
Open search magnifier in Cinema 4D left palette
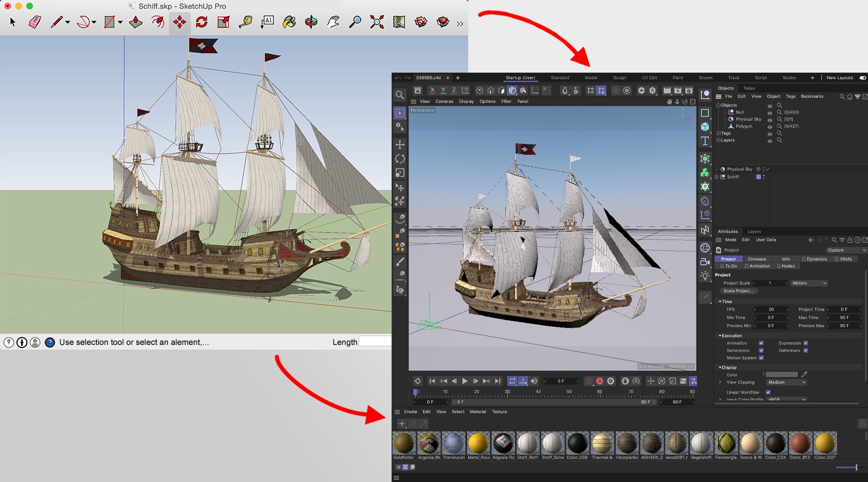click(x=400, y=95)
